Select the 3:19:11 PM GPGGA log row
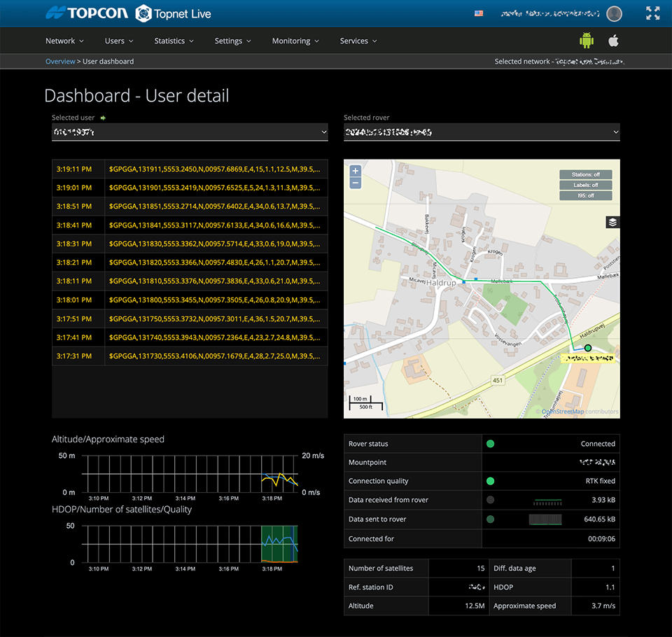Viewport: 672px width, 637px height. pyautogui.click(x=189, y=169)
